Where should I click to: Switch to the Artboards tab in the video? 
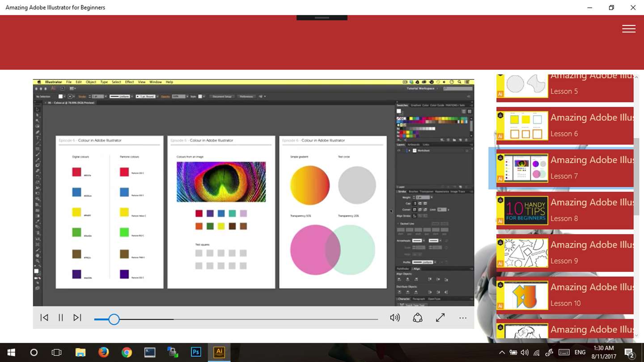[414, 145]
